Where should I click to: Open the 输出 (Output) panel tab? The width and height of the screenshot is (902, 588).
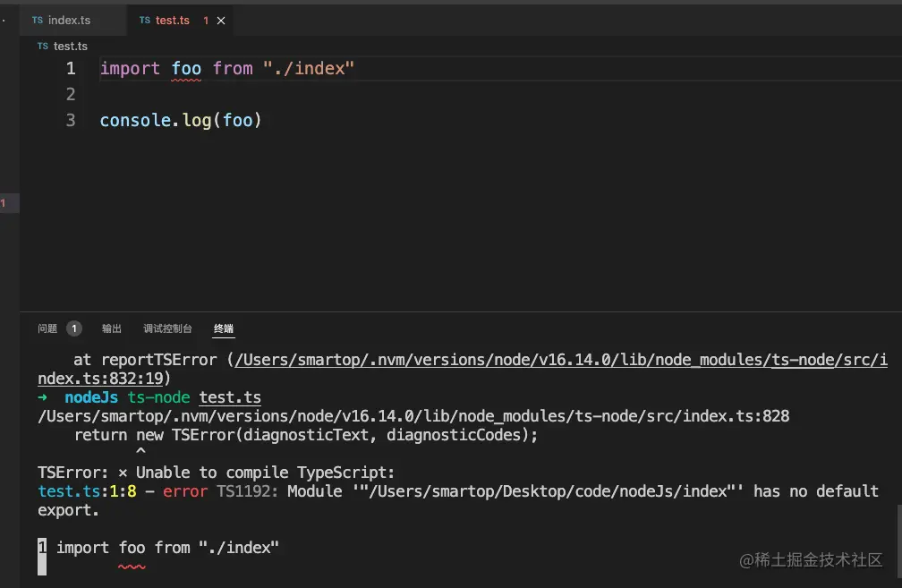pyautogui.click(x=112, y=328)
